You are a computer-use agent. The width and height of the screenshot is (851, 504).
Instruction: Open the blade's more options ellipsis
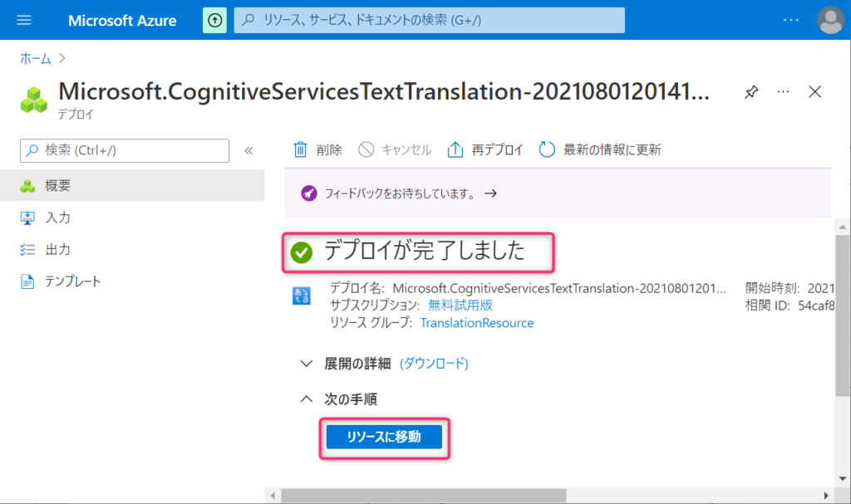point(783,91)
